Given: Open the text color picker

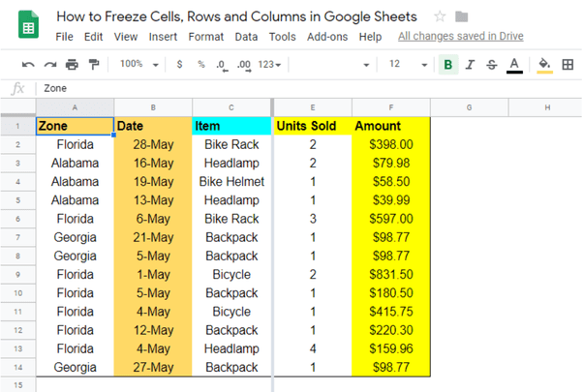Looking at the screenshot, I should pos(514,66).
